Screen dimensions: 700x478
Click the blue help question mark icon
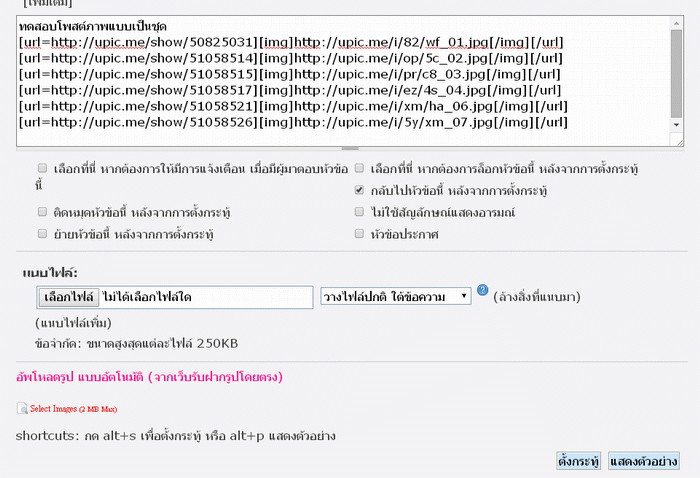(483, 291)
